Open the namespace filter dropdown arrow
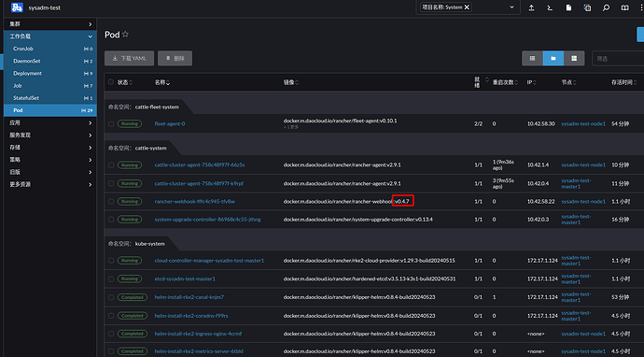This screenshot has height=357, width=644. click(511, 7)
